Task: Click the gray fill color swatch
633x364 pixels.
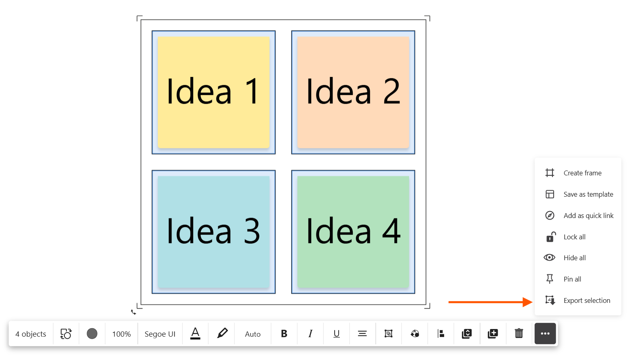Action: pos(92,333)
